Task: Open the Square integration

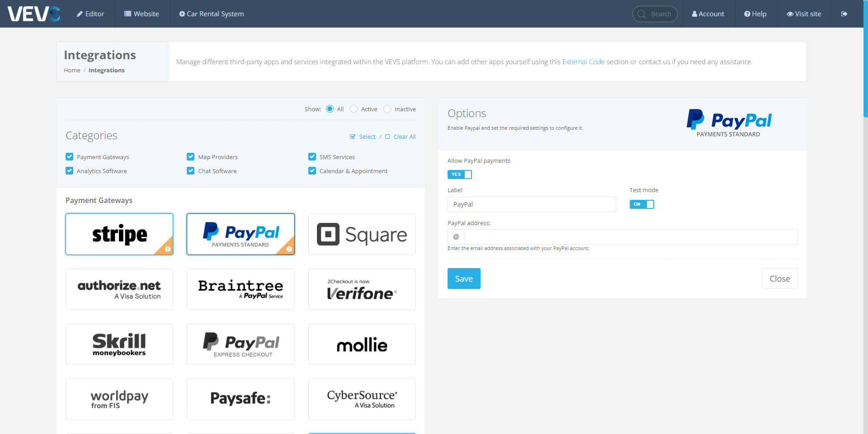Action: click(x=361, y=234)
